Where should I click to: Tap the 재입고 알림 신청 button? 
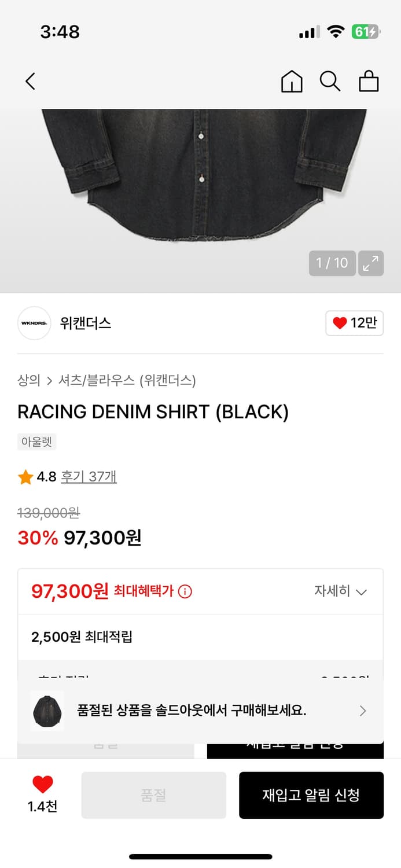(311, 795)
